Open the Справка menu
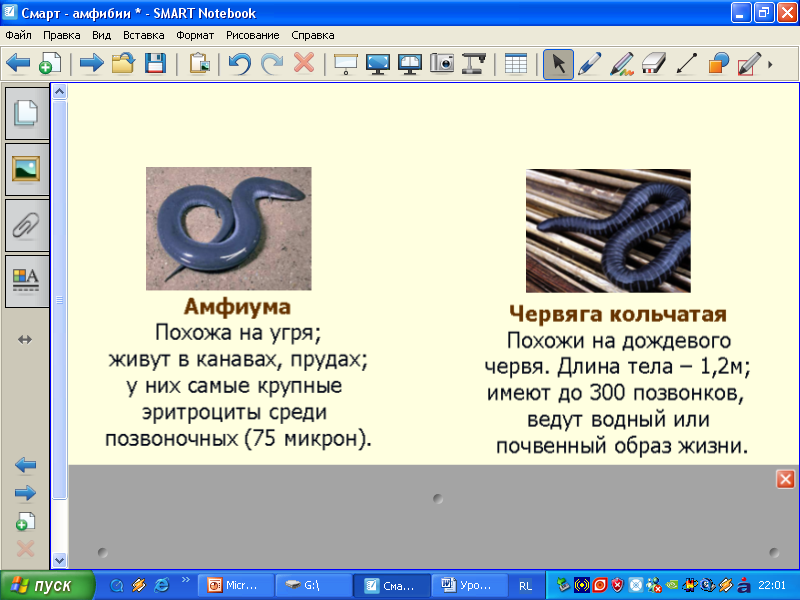The width and height of the screenshot is (800, 600). click(313, 35)
